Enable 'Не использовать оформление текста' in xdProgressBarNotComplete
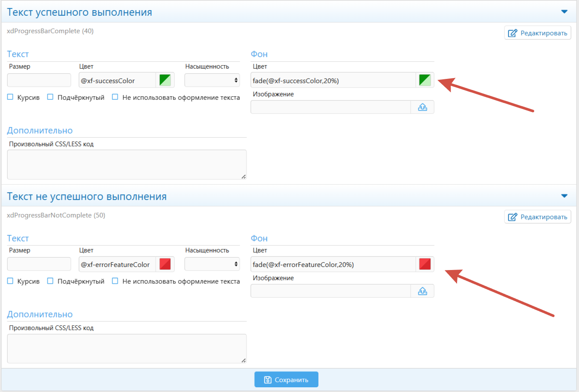This screenshot has width=579, height=392. pos(115,281)
